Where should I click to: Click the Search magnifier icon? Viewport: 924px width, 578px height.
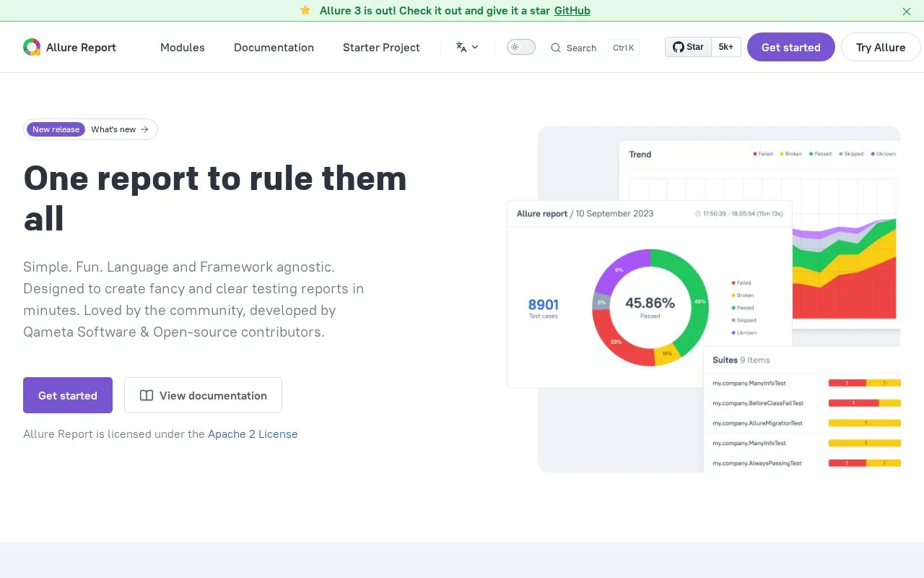click(555, 48)
